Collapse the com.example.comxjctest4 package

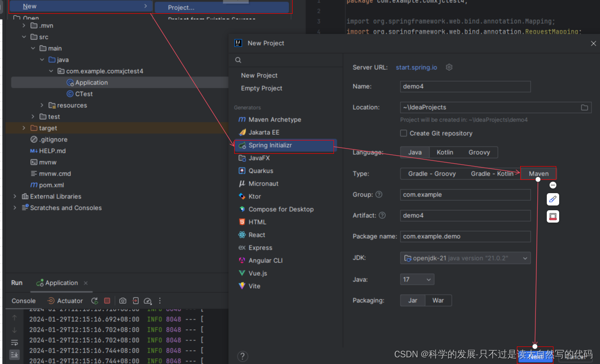tap(51, 71)
